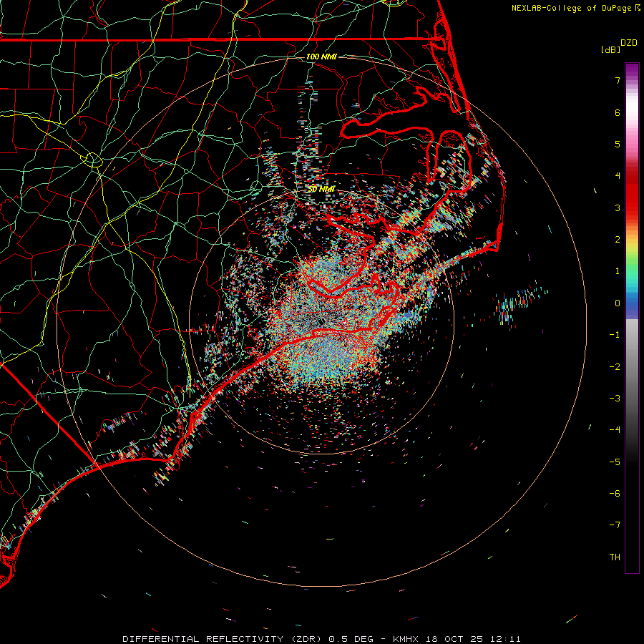Click the 0 value on the color scale
The image size is (644, 644).
(x=618, y=303)
